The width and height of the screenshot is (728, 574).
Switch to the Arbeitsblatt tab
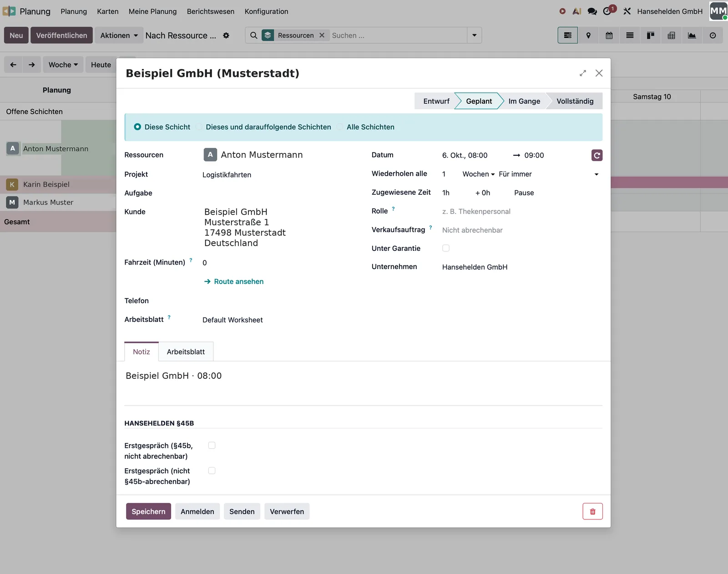[x=186, y=352]
